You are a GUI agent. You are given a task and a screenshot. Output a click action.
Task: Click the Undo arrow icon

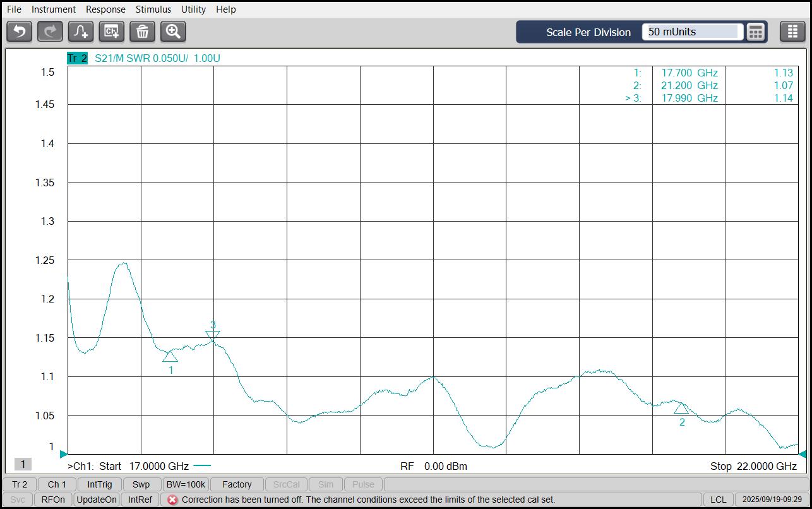click(x=19, y=32)
